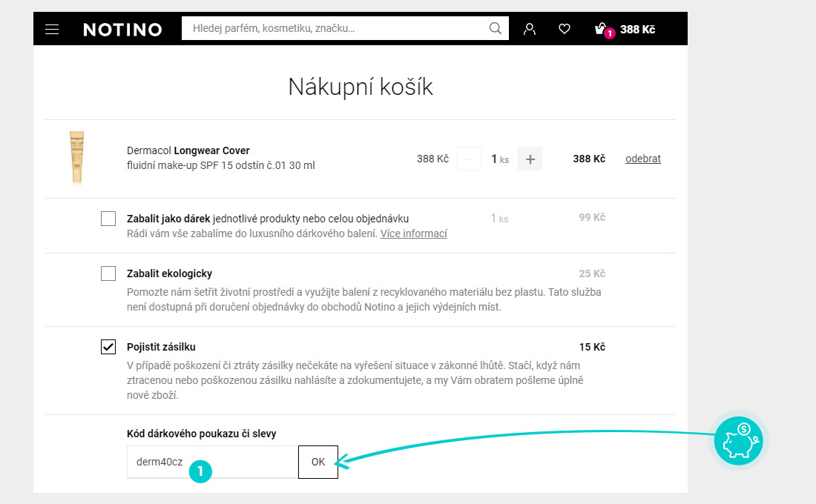Screen dimensions: 816x504
Task: Remove item via odebrat link
Action: point(642,159)
